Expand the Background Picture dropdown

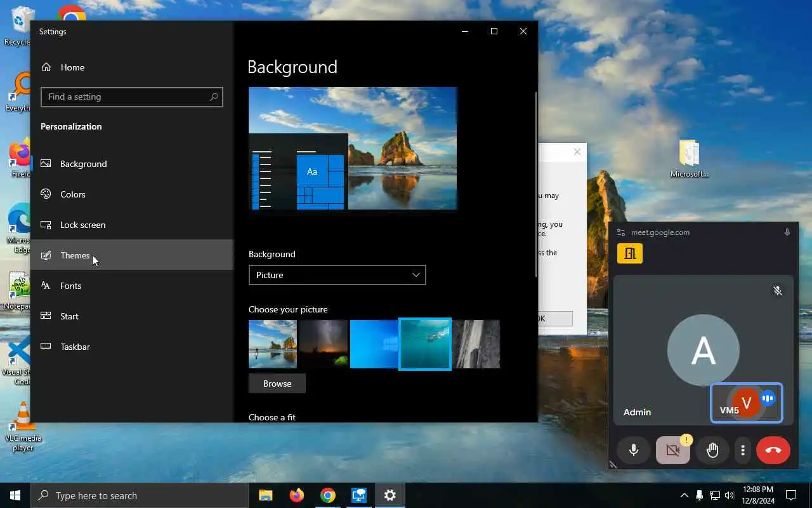337,275
